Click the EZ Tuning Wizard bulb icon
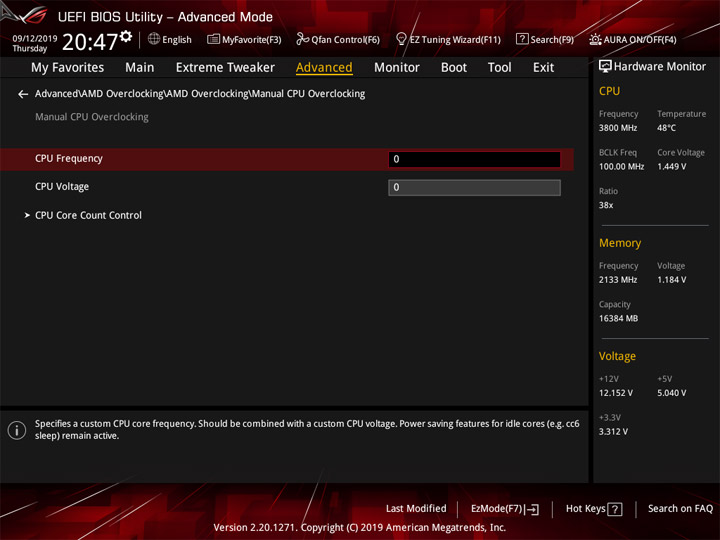Screen dimensions: 720x540 [401, 39]
